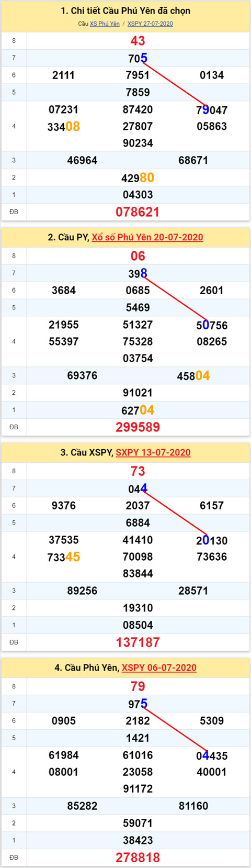Click the number 08504
The width and height of the screenshot is (251, 868).
coord(138,625)
